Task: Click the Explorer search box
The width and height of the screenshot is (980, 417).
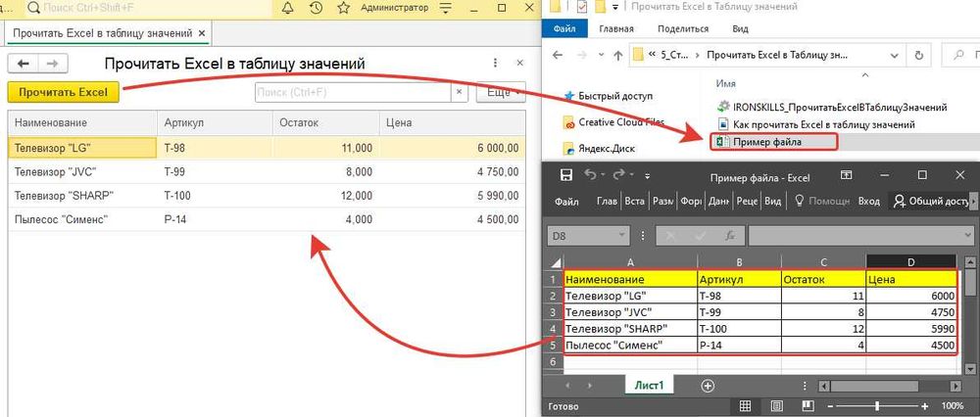Action: 960,55
